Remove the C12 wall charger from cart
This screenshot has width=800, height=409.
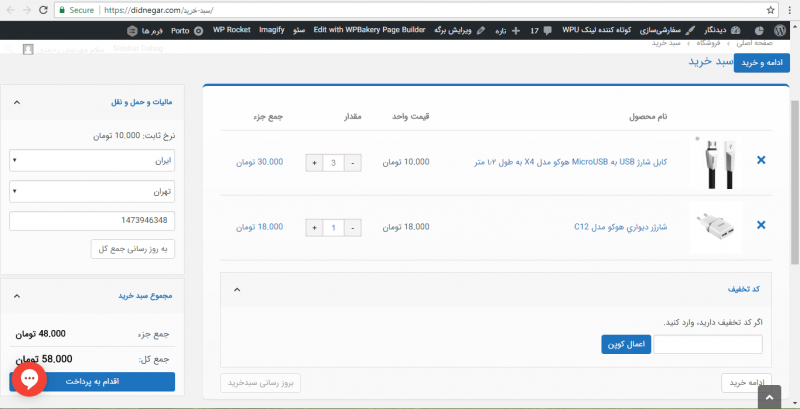(x=761, y=227)
